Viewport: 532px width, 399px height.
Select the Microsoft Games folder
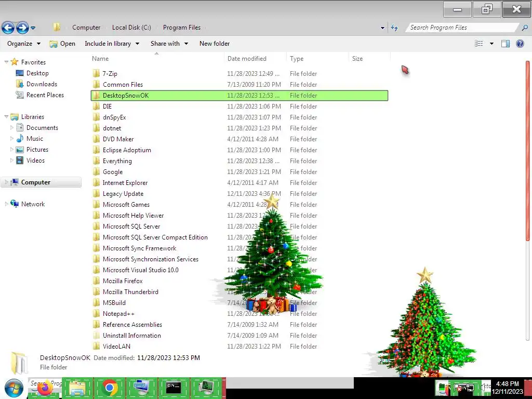[126, 204]
